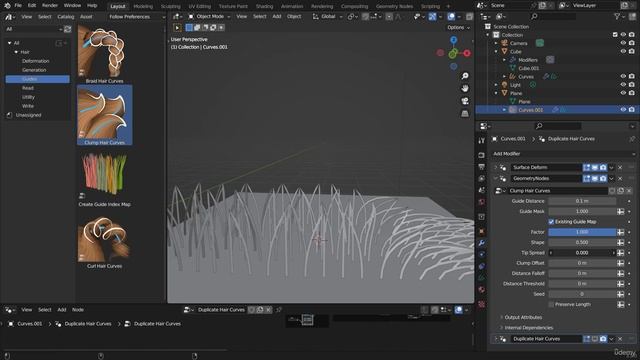The width and height of the screenshot is (640, 360).
Task: Select the Unassigned catalog
Action: coord(28,116)
